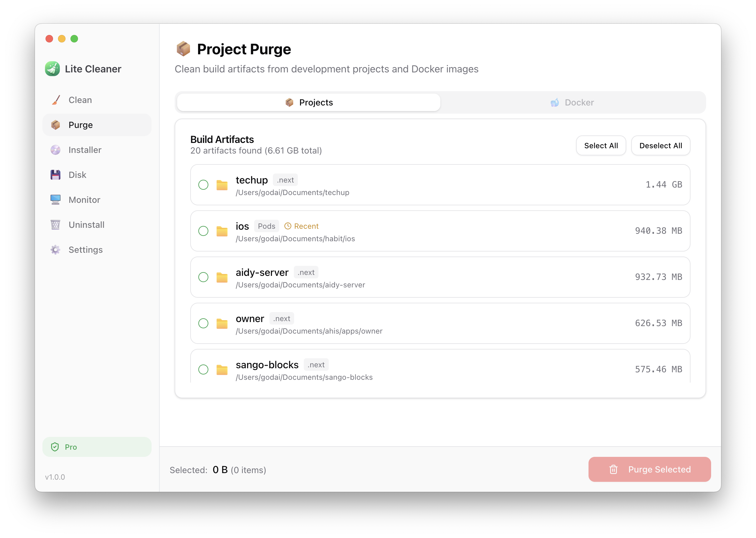Open the Clean broom icon in sidebar
This screenshot has width=756, height=538.
56,100
